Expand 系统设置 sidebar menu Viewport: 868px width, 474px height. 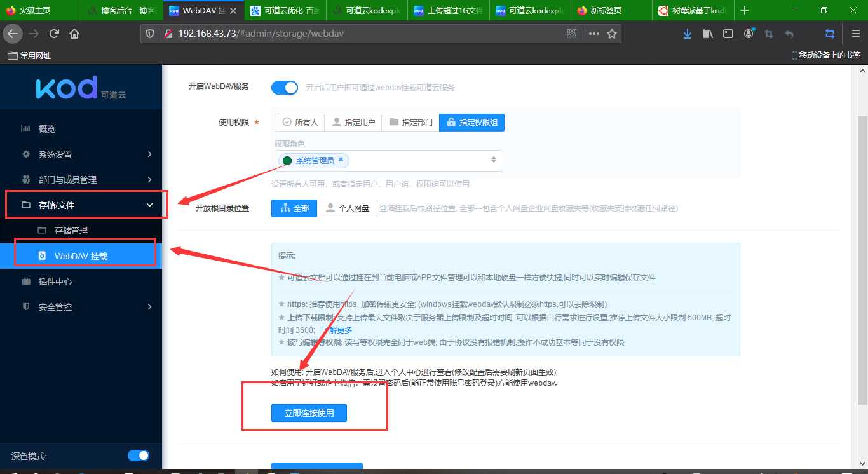(x=81, y=154)
